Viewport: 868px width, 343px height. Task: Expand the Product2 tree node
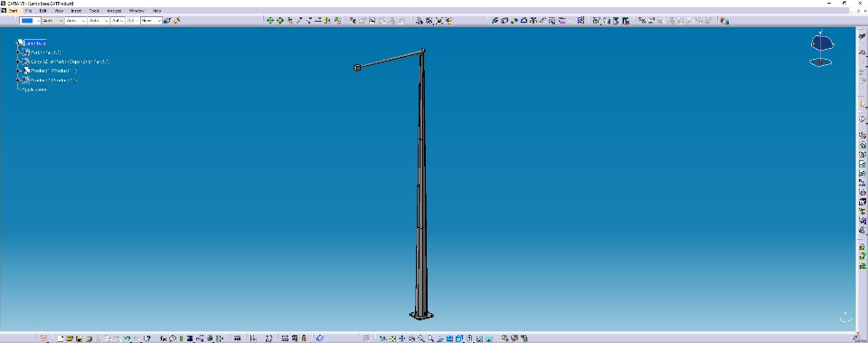point(18,81)
